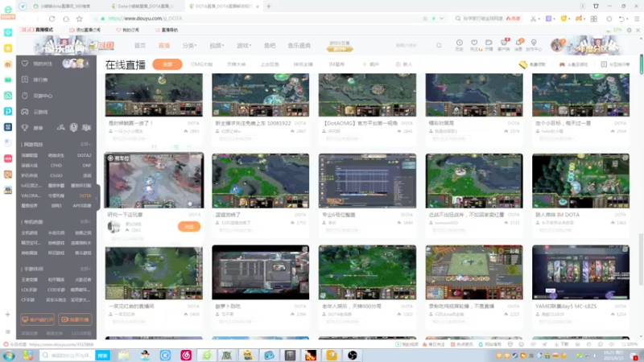Select the 鱼乐盛典 navigation item

click(299, 46)
